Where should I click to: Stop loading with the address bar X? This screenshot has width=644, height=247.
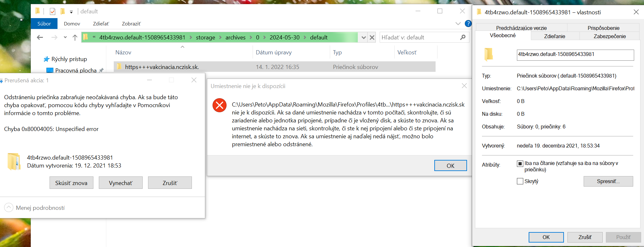(x=372, y=38)
